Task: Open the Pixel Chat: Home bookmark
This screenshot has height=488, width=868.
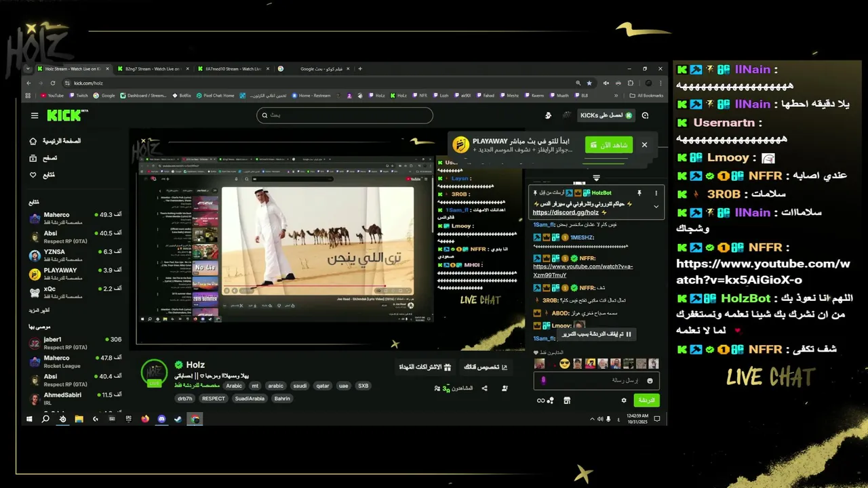Action: 216,96
